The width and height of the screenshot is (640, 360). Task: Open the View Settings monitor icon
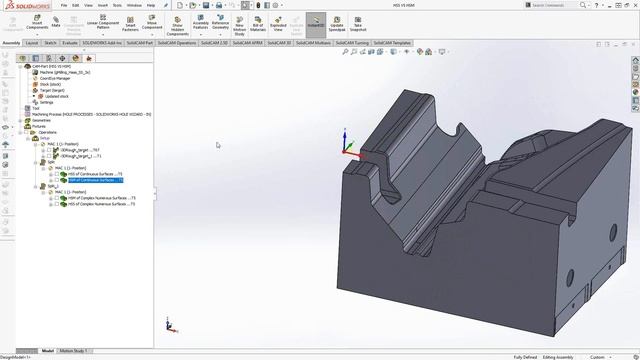[x=442, y=52]
